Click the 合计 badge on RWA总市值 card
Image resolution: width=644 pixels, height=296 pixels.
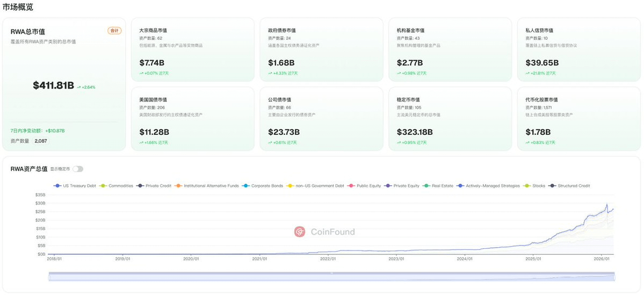[114, 31]
